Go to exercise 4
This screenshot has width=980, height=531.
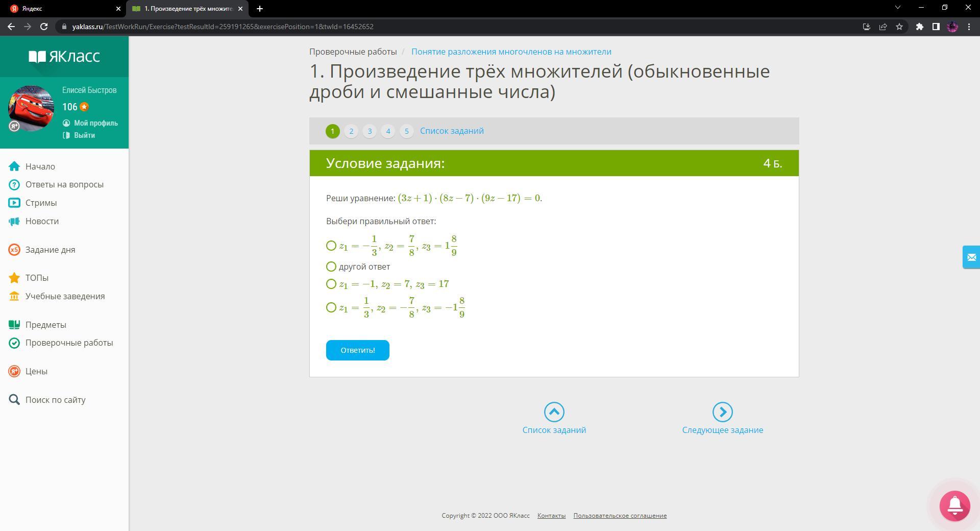click(x=388, y=131)
